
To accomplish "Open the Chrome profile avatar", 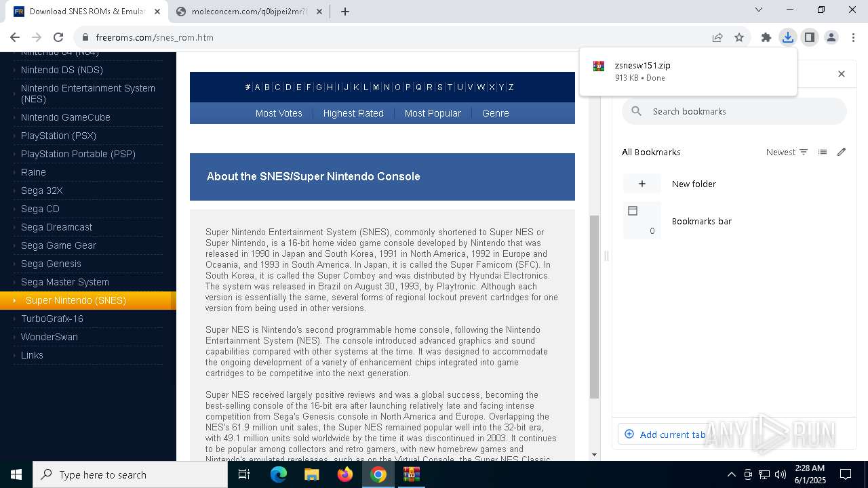I will click(x=831, y=37).
